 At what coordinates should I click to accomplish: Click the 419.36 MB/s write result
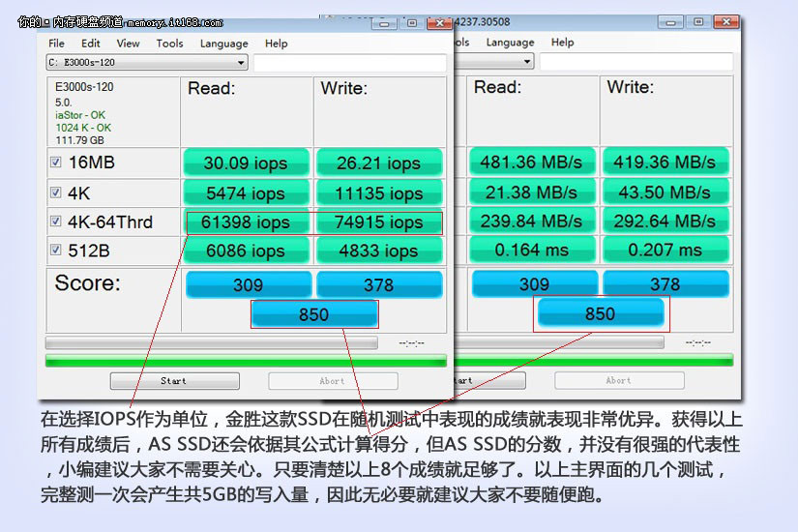click(665, 162)
